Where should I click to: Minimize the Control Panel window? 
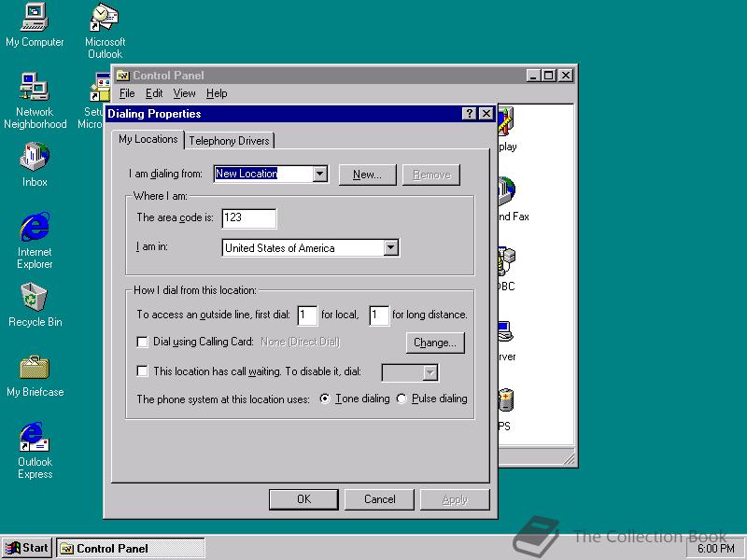pyautogui.click(x=534, y=76)
